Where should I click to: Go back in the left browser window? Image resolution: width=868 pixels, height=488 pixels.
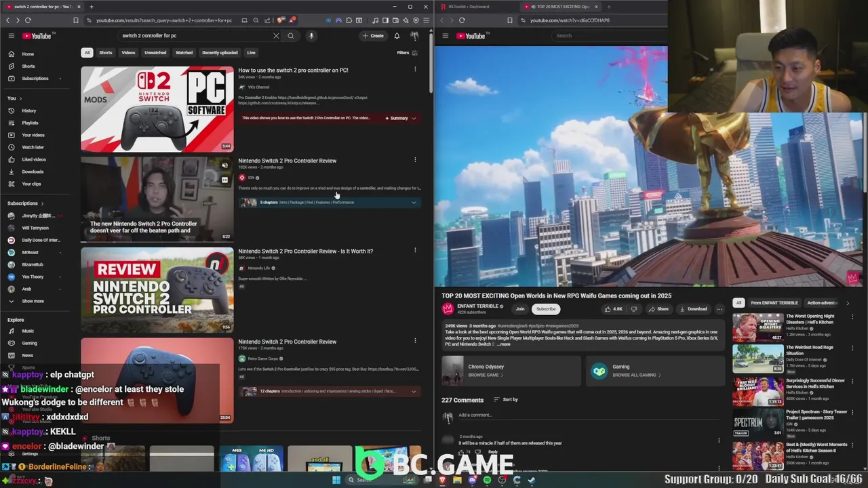point(7,20)
